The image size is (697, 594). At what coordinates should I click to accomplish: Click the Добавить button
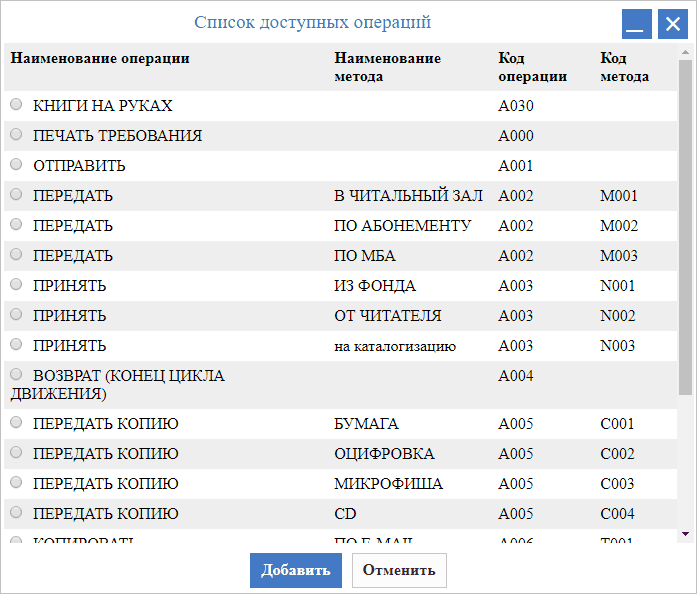295,571
